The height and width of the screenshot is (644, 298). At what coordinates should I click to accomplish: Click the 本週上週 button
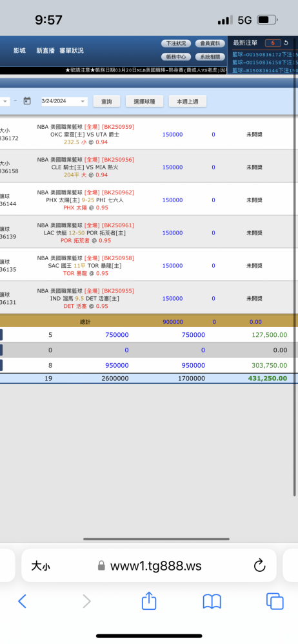187,102
